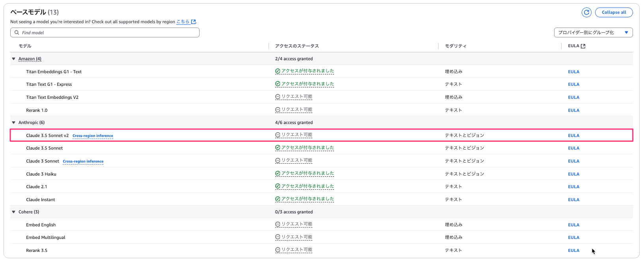Viewport: 644px width, 261px height.
Task: Click the request available status for Claude 3.5 Sonnet v2
Action: tap(294, 135)
